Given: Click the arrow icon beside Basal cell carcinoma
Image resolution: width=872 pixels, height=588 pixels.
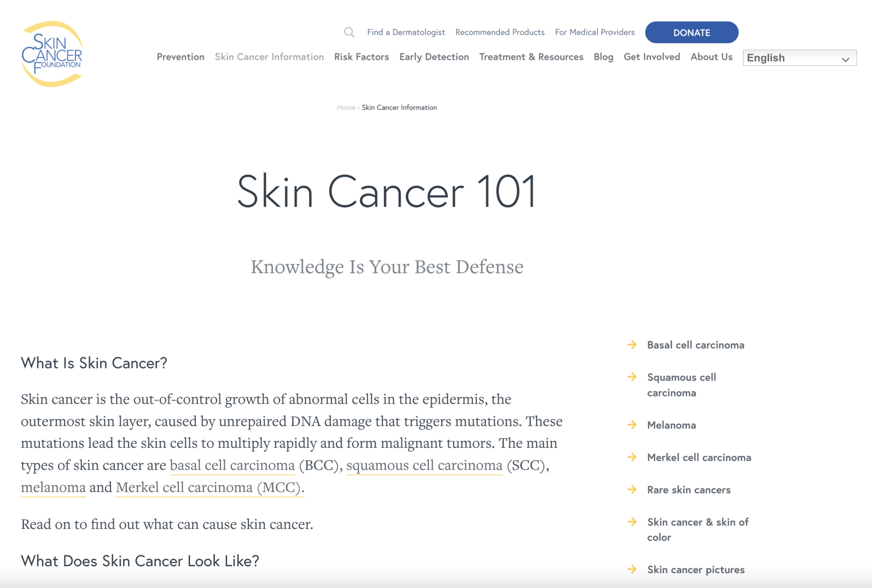Looking at the screenshot, I should tap(632, 344).
